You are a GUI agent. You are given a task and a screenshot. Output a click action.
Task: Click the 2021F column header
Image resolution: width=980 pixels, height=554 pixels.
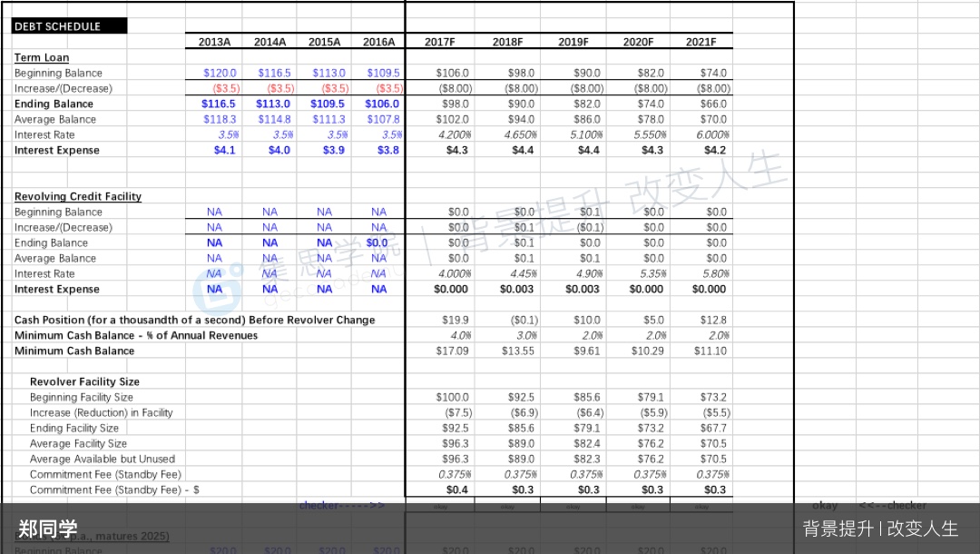pyautogui.click(x=701, y=42)
